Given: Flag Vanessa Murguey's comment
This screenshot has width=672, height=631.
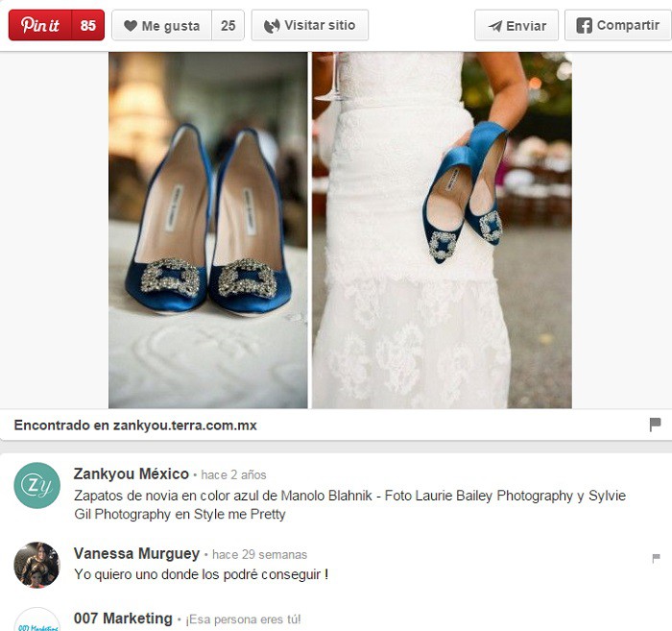Looking at the screenshot, I should tap(656, 558).
